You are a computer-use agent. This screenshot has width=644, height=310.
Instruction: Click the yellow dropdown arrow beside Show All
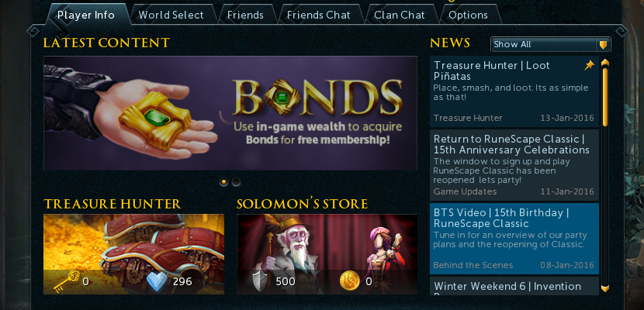[603, 45]
